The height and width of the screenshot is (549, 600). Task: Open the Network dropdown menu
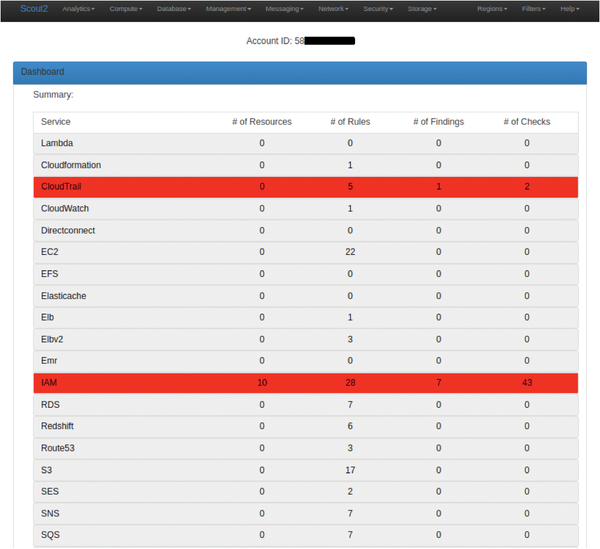[333, 9]
